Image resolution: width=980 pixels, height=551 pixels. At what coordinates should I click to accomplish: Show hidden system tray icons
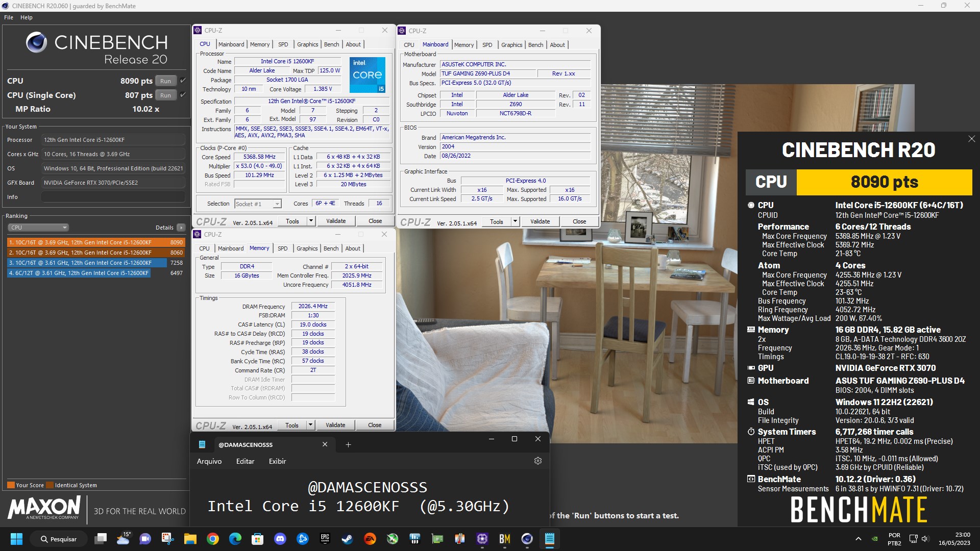[x=859, y=539]
